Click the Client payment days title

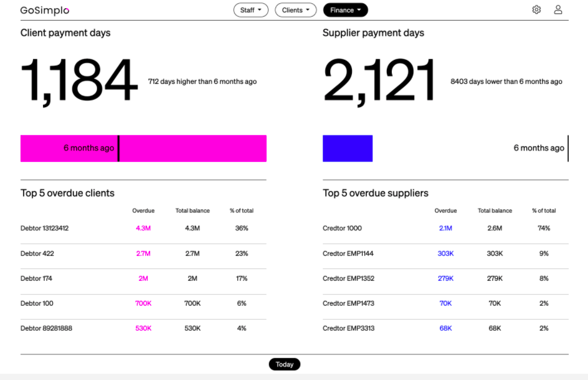tap(65, 33)
